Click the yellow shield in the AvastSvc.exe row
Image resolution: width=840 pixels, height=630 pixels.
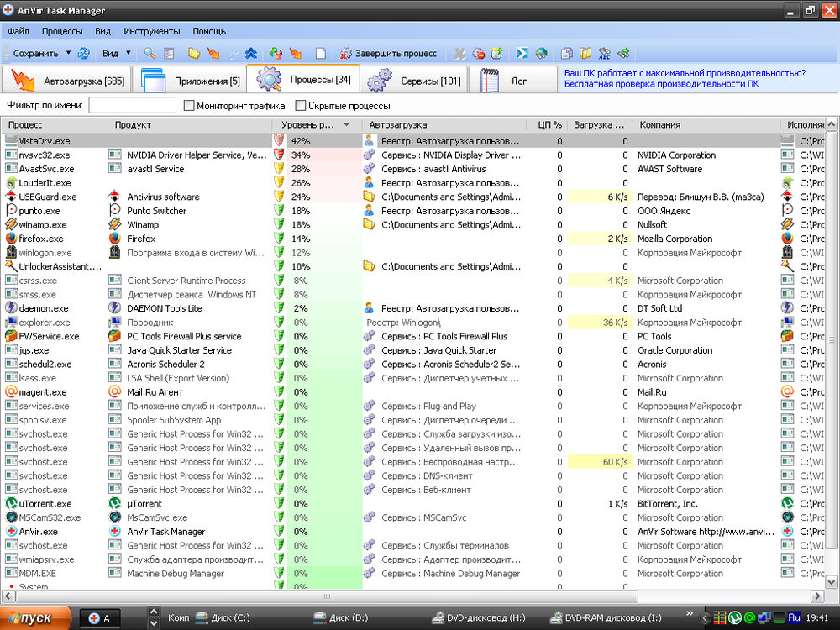click(279, 169)
